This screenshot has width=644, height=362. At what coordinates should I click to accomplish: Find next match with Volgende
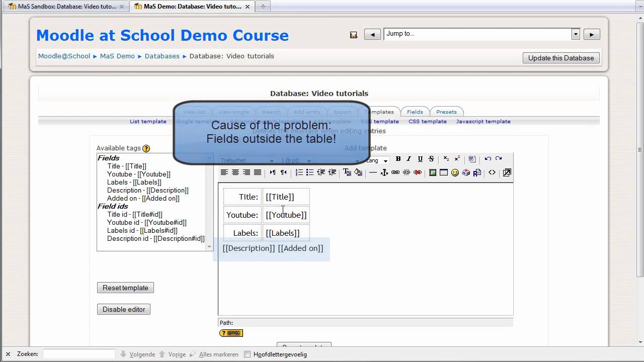point(138,354)
